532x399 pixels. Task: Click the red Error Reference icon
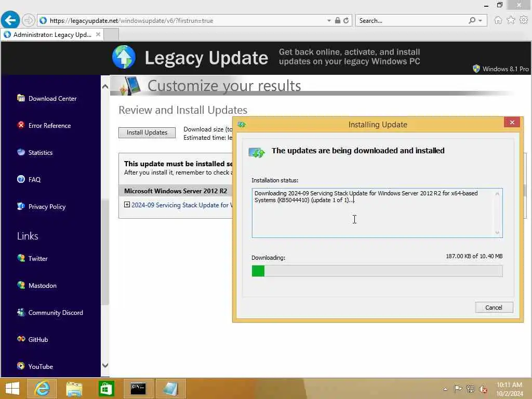click(x=21, y=125)
